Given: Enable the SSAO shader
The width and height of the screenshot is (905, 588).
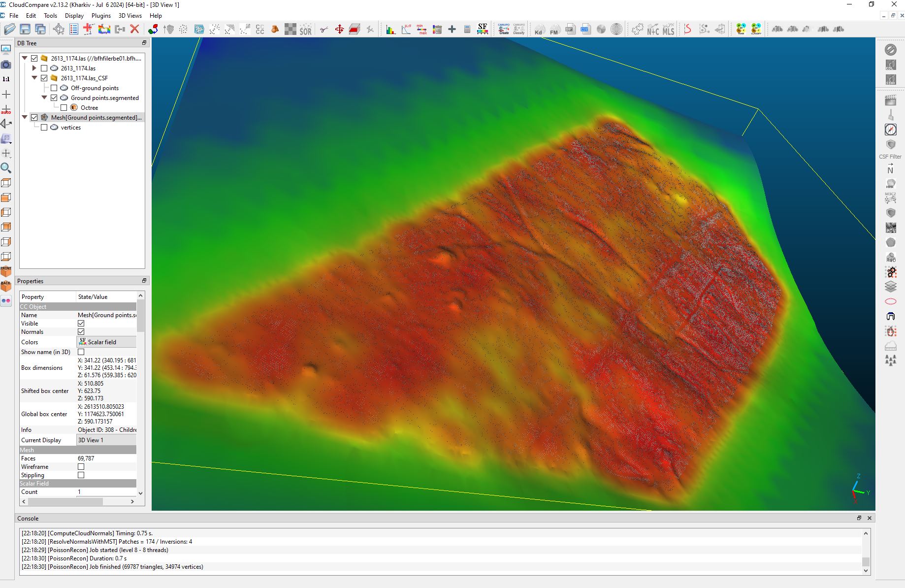Looking at the screenshot, I should 891,79.
